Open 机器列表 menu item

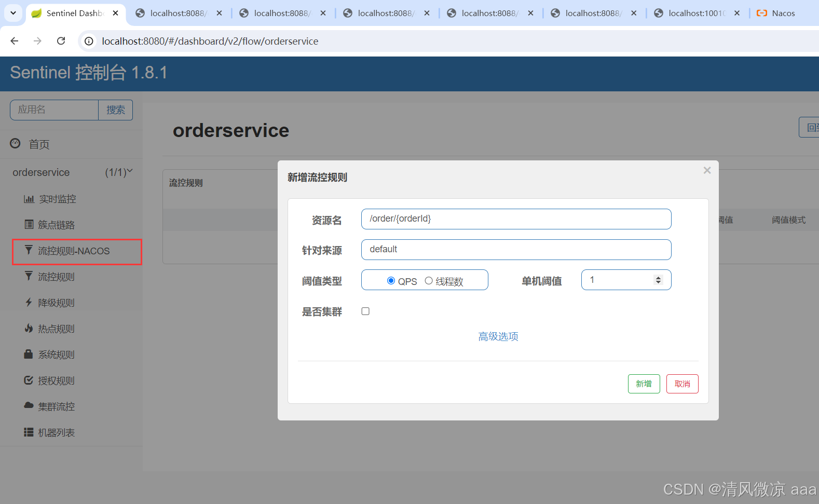[x=56, y=432]
